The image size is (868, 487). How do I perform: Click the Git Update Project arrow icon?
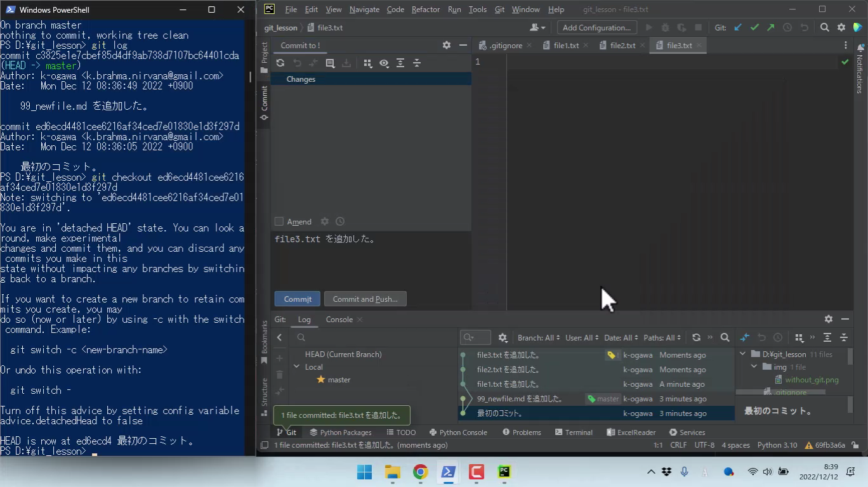click(x=737, y=28)
